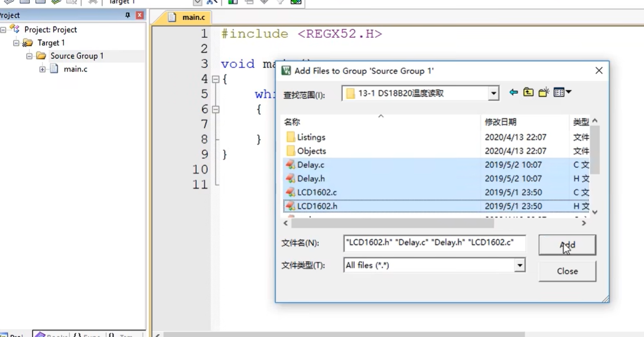The height and width of the screenshot is (337, 644).
Task: Click the file name input field
Action: (434, 243)
